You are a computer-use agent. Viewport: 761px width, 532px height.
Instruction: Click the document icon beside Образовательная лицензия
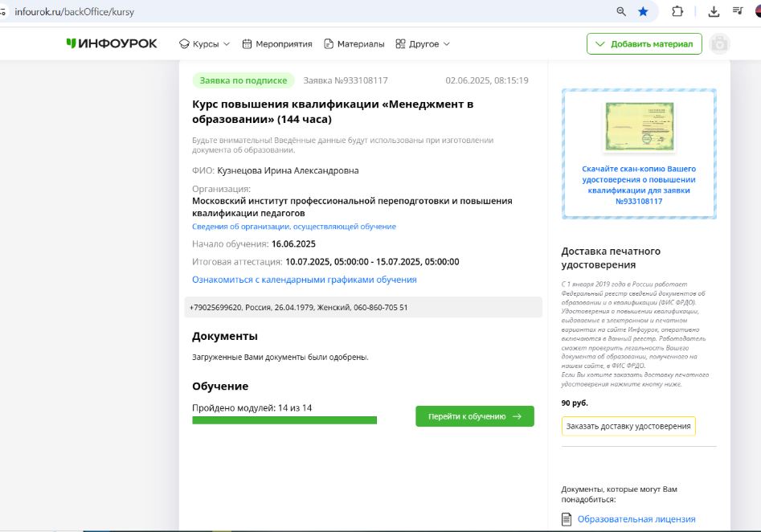tap(567, 519)
